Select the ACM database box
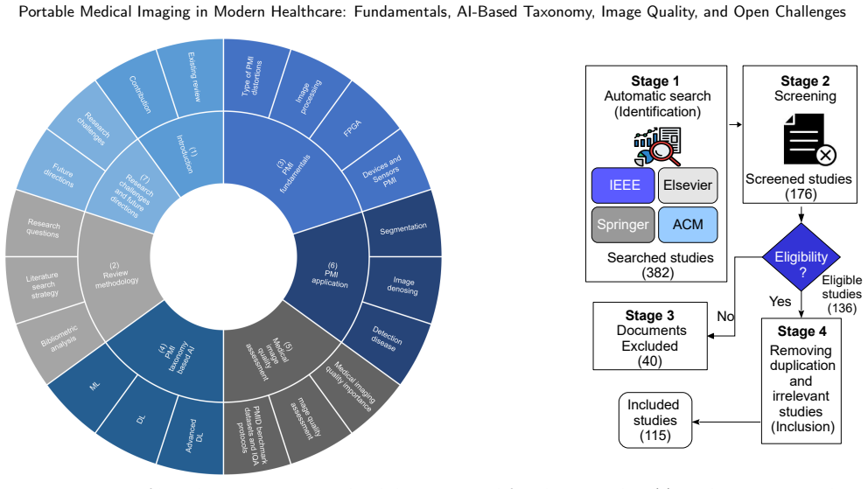 tap(688, 225)
